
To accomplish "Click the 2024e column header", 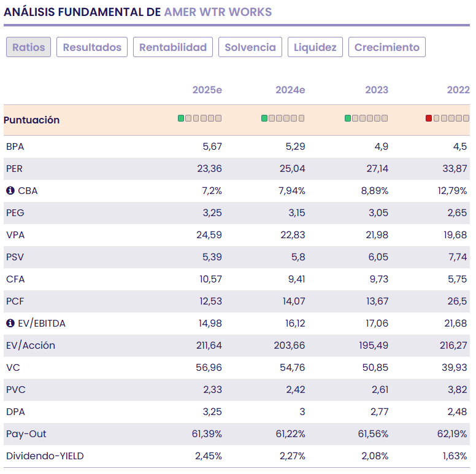I will click(x=290, y=90).
